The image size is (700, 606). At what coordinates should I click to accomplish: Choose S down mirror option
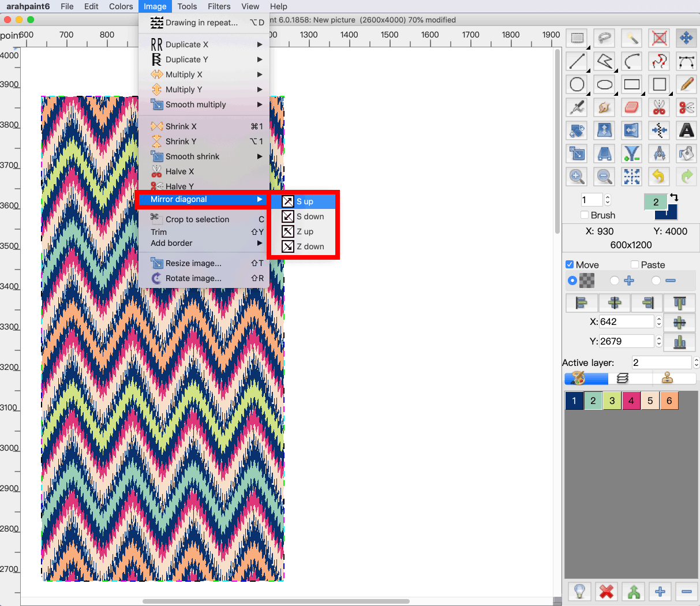click(303, 216)
